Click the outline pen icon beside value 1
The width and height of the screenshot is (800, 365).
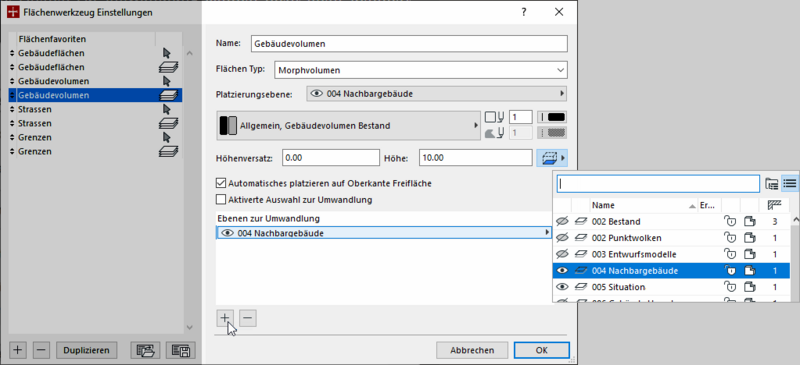coord(494,117)
